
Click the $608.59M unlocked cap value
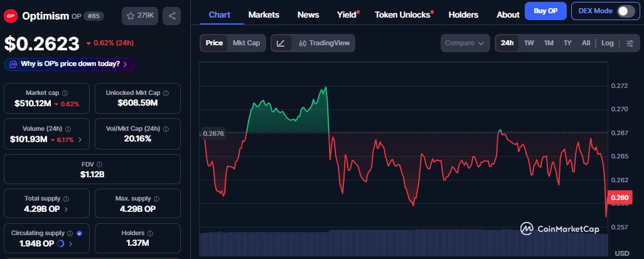137,102
